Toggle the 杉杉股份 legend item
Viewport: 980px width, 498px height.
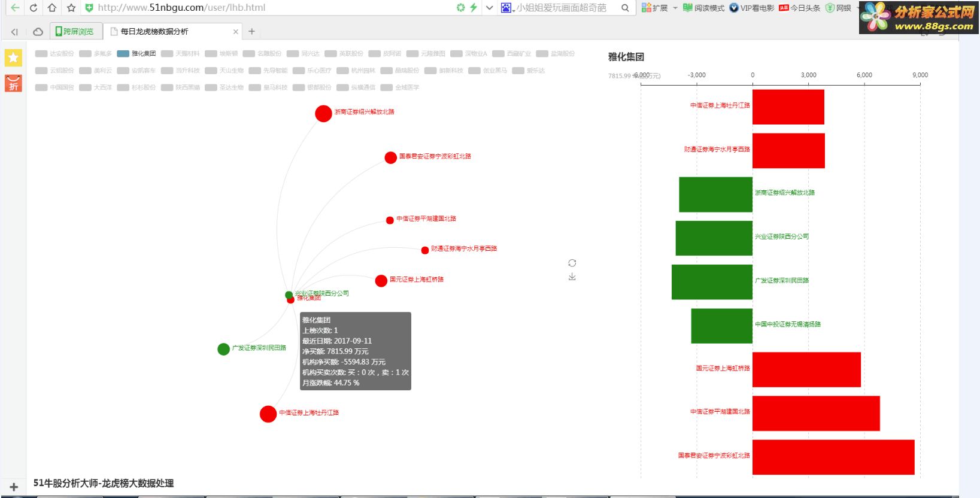pyautogui.click(x=136, y=87)
